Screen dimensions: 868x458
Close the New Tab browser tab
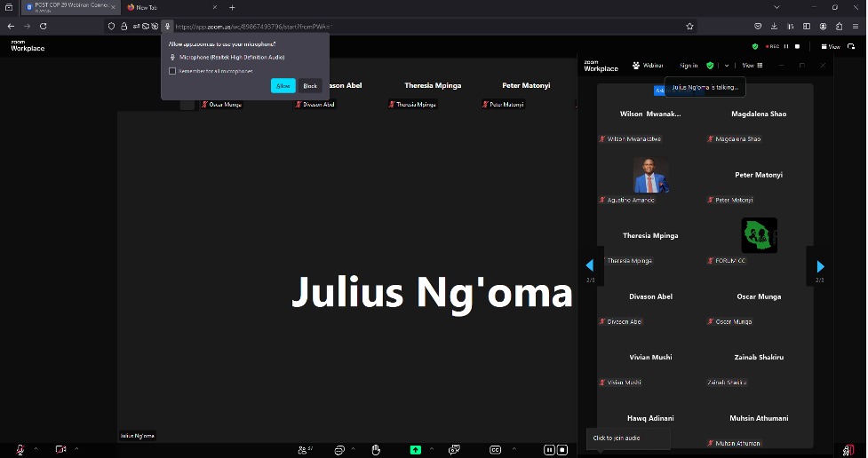pyautogui.click(x=214, y=7)
